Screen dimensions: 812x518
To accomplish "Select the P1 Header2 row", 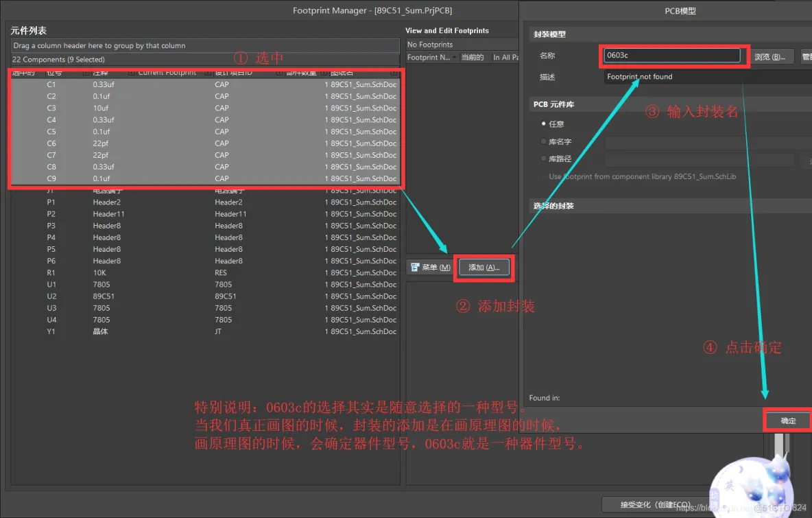I will pyautogui.click(x=205, y=202).
